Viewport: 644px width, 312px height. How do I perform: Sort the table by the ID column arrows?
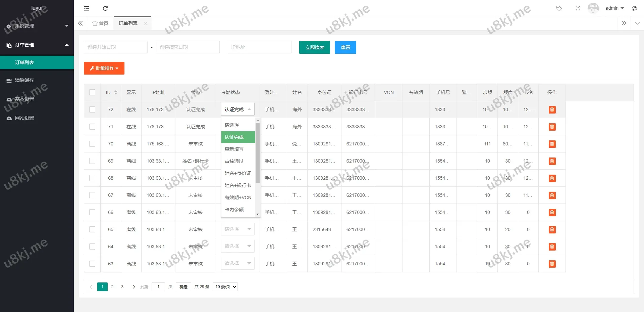tap(116, 92)
